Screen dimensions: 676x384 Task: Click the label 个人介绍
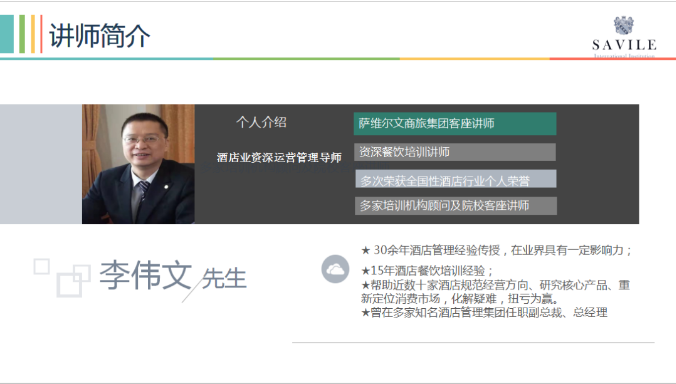(261, 122)
